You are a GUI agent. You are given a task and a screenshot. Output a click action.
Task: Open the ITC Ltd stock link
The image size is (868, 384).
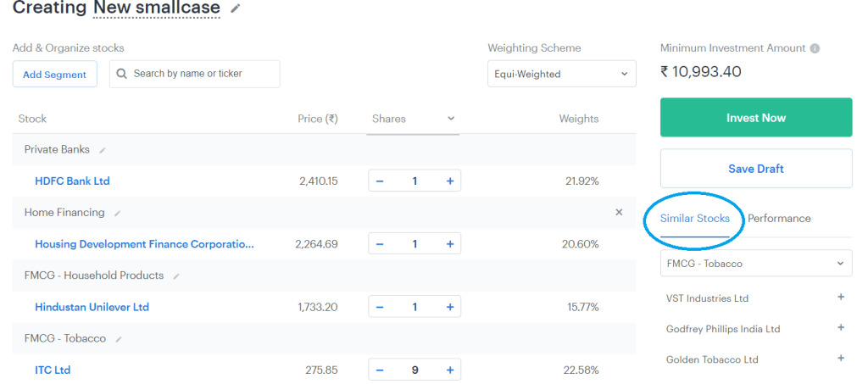coord(53,370)
